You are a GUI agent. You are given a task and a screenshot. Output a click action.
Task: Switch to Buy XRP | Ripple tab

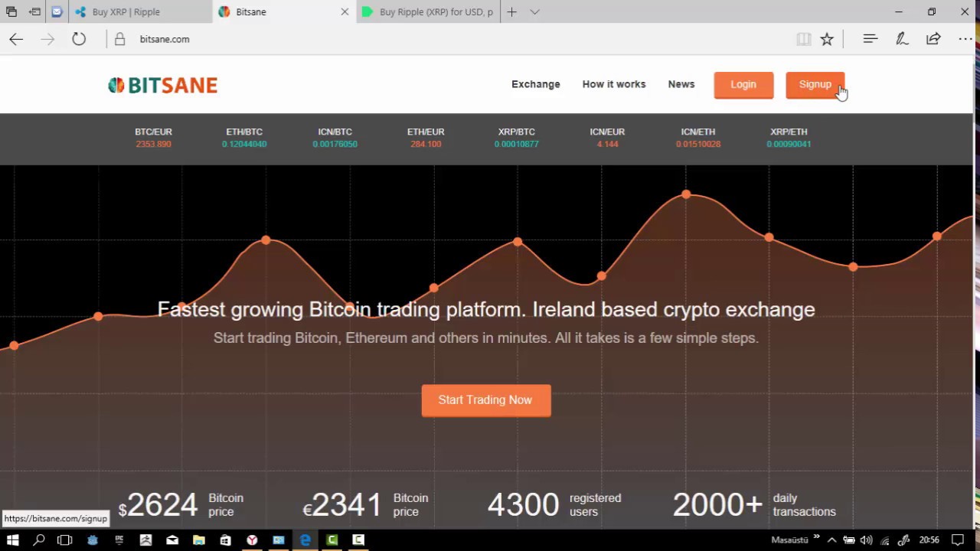[x=140, y=11]
